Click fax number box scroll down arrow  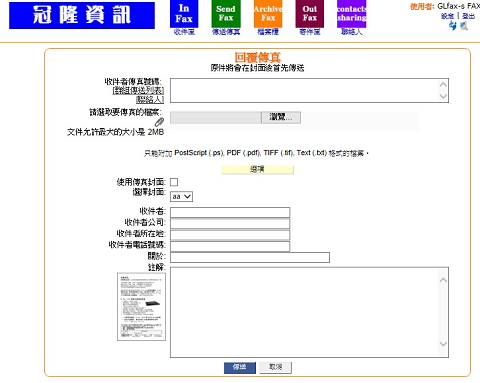point(443,96)
